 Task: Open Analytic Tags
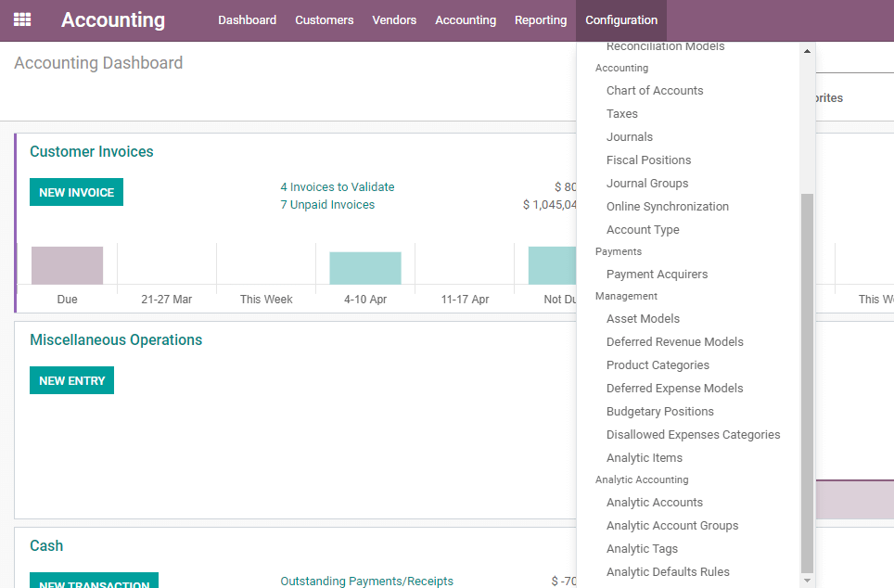click(642, 549)
